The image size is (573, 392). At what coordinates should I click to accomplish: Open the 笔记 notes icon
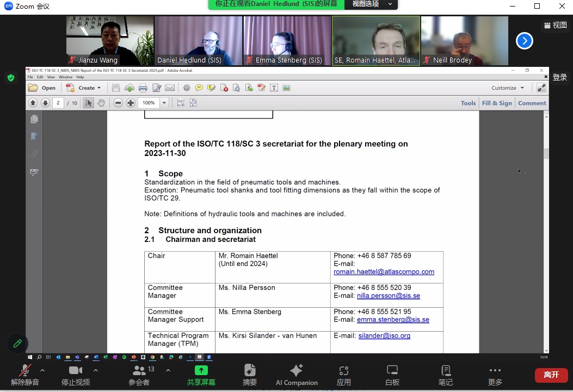tap(446, 375)
